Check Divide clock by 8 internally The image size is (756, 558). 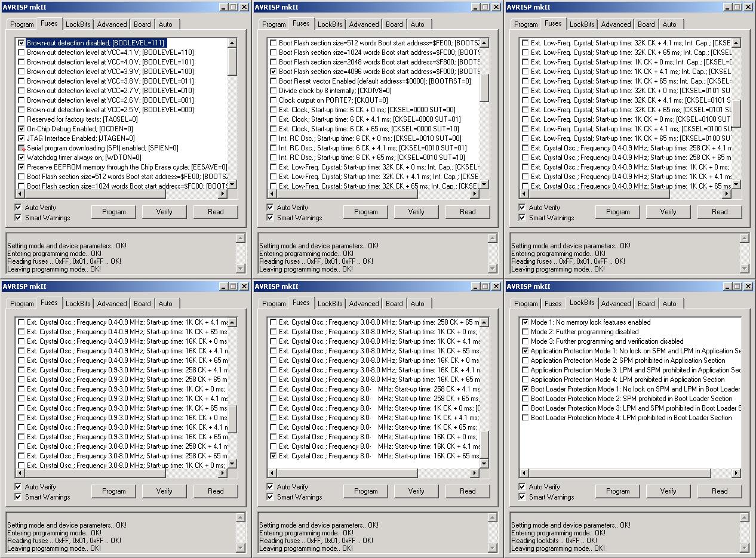[273, 91]
